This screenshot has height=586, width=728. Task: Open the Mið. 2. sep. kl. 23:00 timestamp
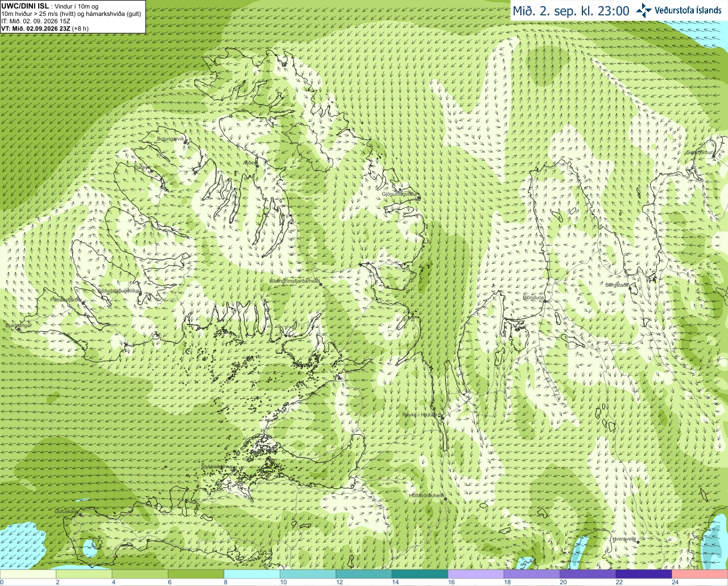[570, 11]
